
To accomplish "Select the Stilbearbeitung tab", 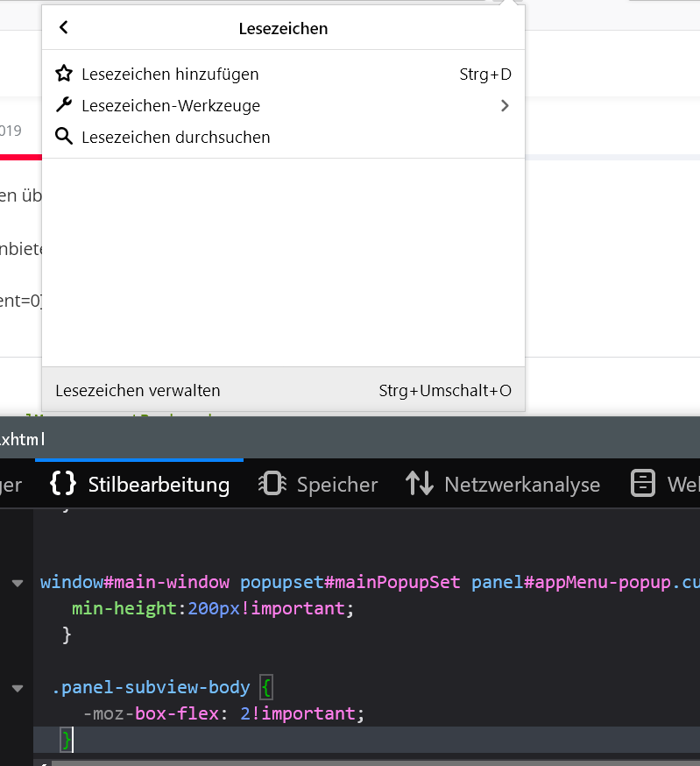I will [x=158, y=485].
